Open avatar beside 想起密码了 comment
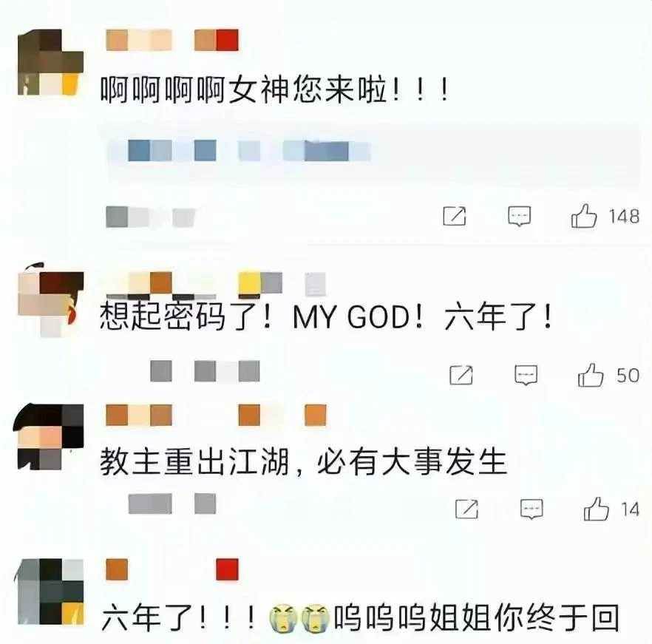The height and width of the screenshot is (644, 652). click(x=51, y=299)
